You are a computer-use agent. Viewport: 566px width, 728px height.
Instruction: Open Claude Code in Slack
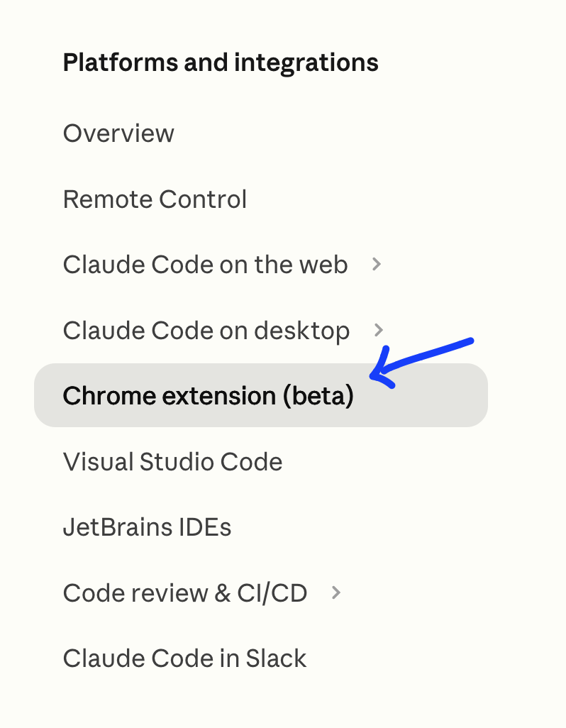(184, 658)
